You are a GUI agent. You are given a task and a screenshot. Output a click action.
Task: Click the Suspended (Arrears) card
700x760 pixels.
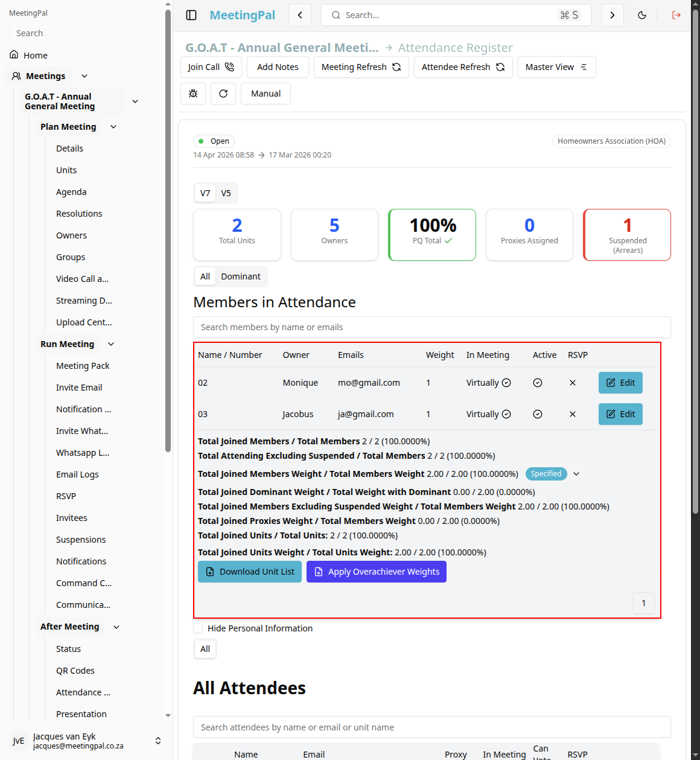[627, 235]
